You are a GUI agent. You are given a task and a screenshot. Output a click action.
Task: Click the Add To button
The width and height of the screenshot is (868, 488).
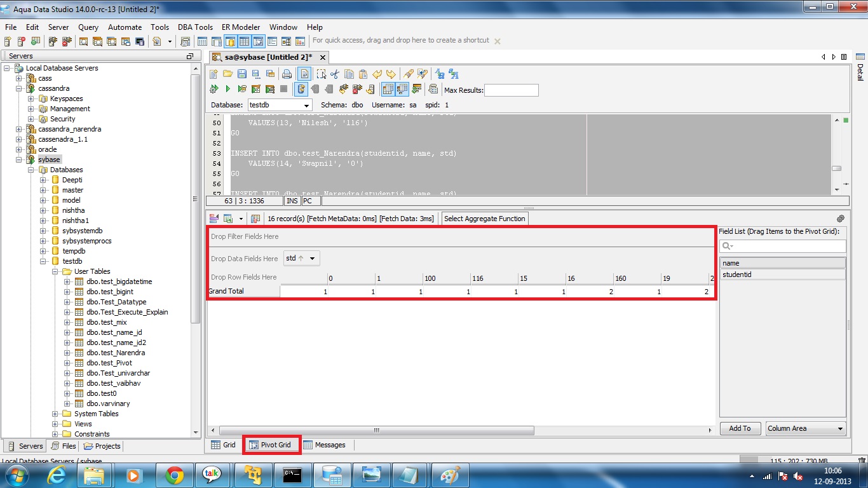click(740, 428)
